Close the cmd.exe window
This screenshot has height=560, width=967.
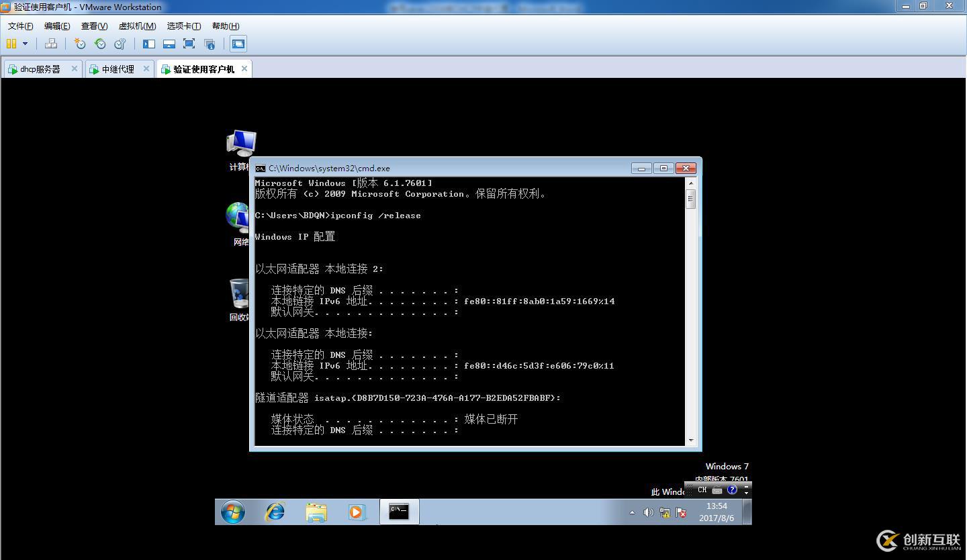(686, 169)
